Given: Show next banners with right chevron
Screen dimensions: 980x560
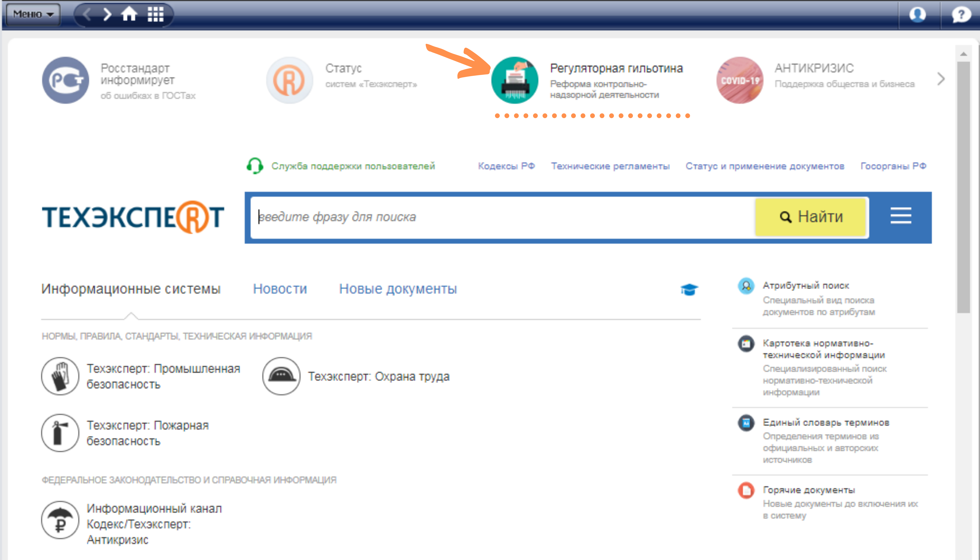Looking at the screenshot, I should 941,79.
